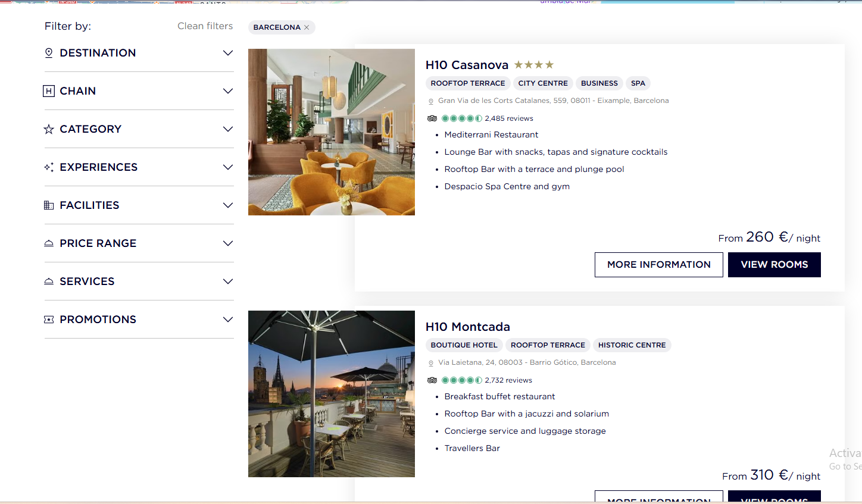
Task: Expand the Promotions filter chevron
Action: (227, 320)
